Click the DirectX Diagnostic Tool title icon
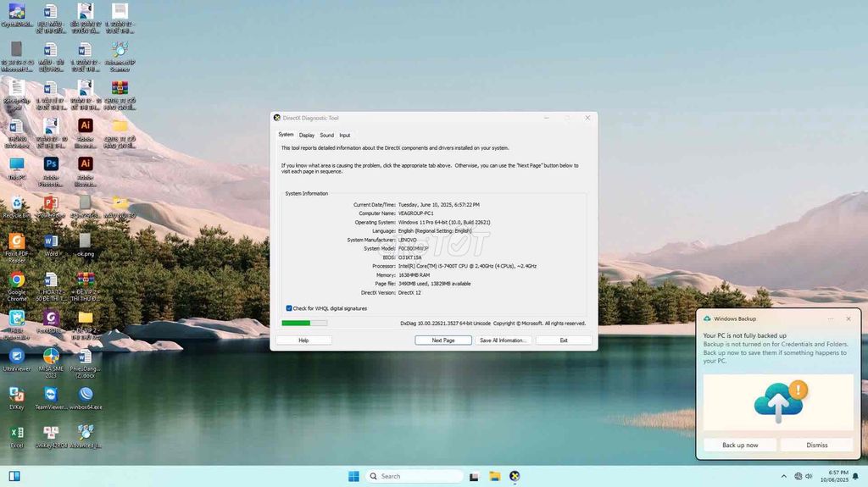The height and width of the screenshot is (487, 868). click(277, 118)
